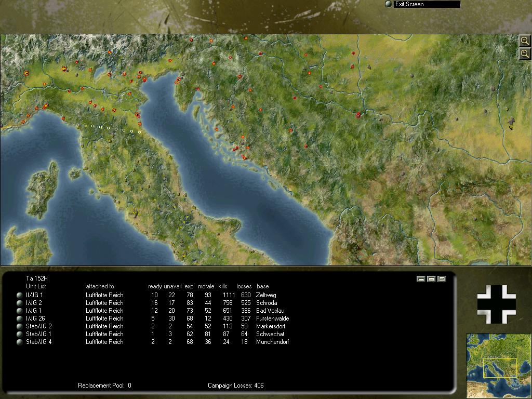Click the 'unavail' column header
This screenshot has height=399, width=532.
pos(172,286)
